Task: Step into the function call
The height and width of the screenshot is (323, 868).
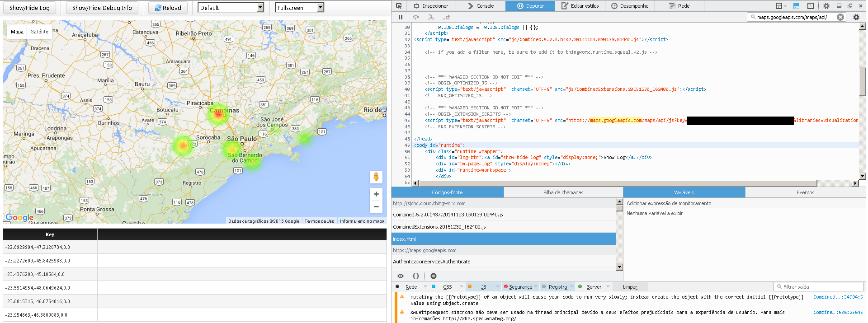Action: (431, 17)
